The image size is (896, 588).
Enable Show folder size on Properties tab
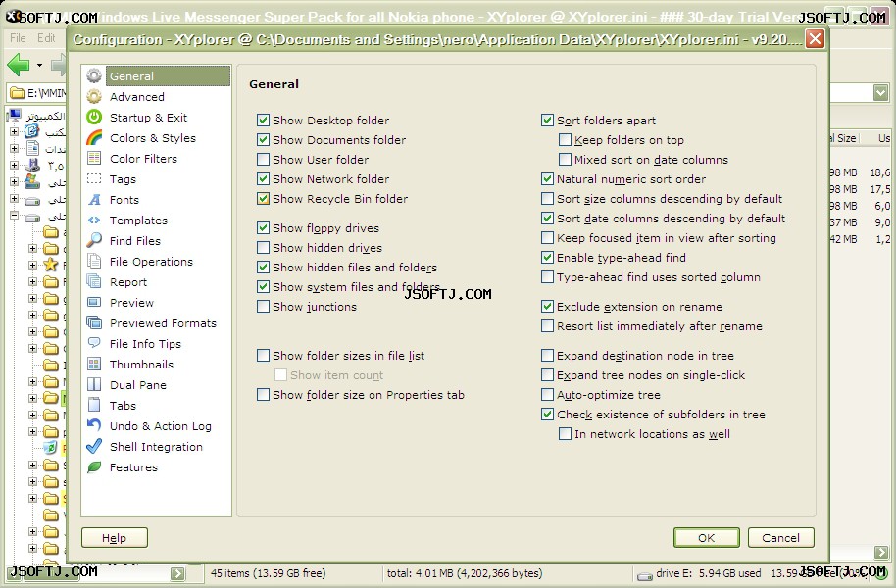click(263, 394)
